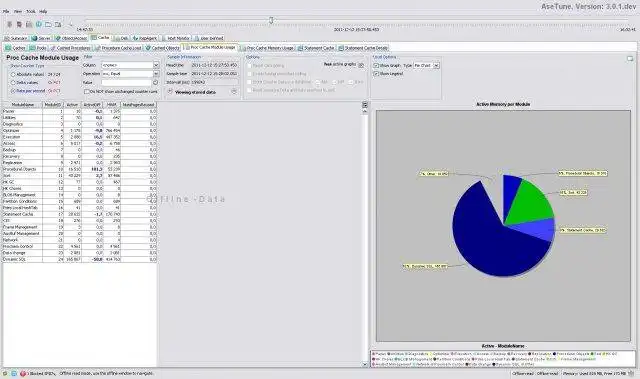
Task: Click the first toolbar icon, left of the others
Action: pos(10,24)
